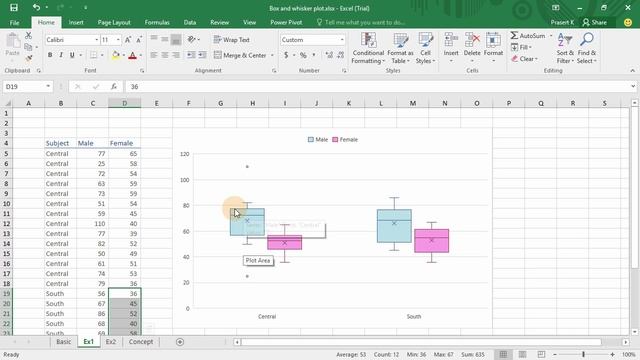Open the Calibri font name dropdown
The width and height of the screenshot is (640, 360).
coord(97,40)
